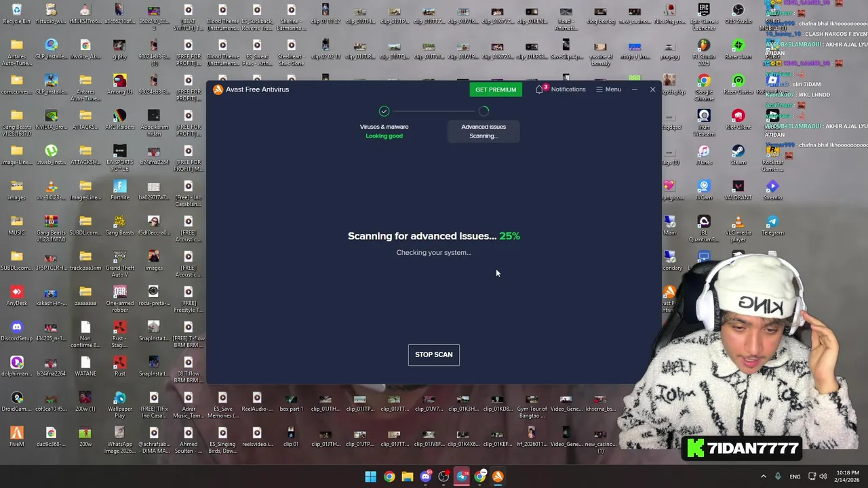The image size is (868, 488).
Task: Select the Steam desktop shortcut
Action: pos(738,155)
